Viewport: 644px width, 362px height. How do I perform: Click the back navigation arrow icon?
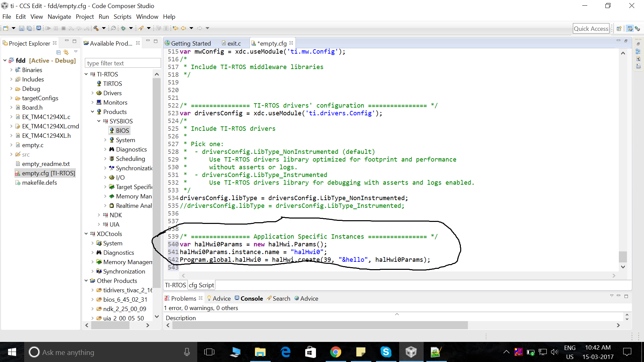click(183, 28)
